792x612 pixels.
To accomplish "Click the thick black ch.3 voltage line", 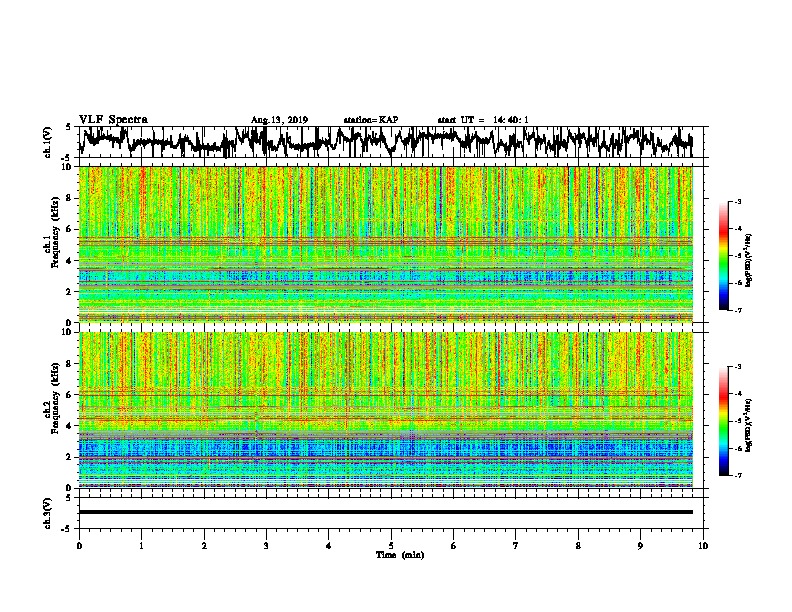I will click(386, 512).
